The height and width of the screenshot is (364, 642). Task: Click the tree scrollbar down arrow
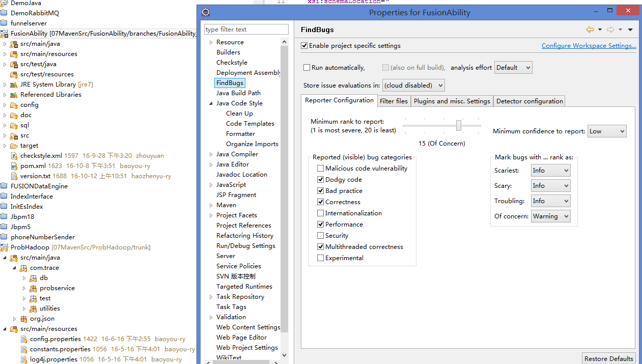pyautogui.click(x=284, y=355)
